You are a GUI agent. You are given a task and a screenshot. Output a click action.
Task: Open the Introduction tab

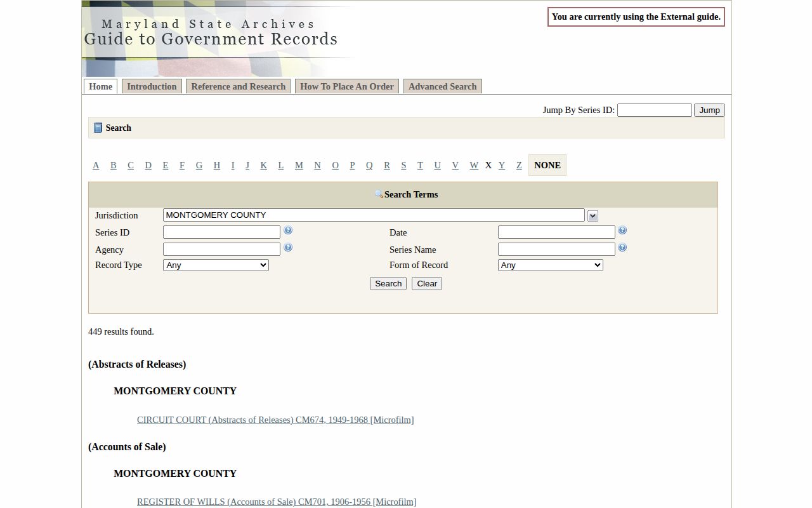152,86
